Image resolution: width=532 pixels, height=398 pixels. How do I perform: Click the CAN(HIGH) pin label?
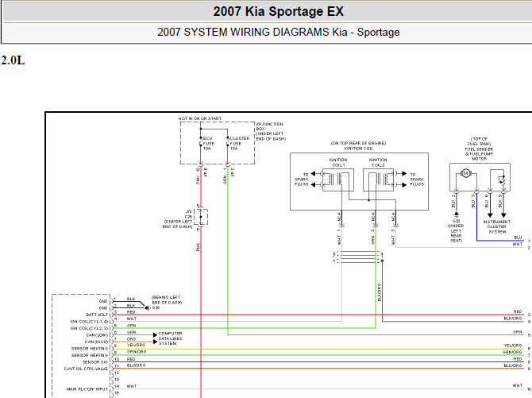96,342
